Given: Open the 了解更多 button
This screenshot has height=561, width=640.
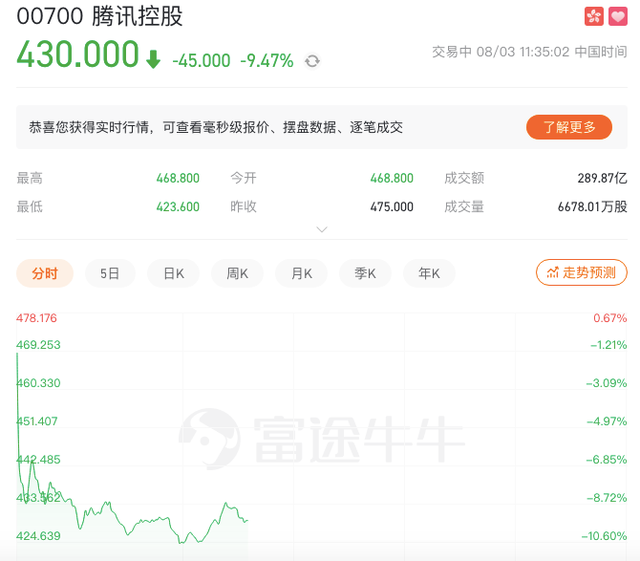Looking at the screenshot, I should pyautogui.click(x=569, y=127).
